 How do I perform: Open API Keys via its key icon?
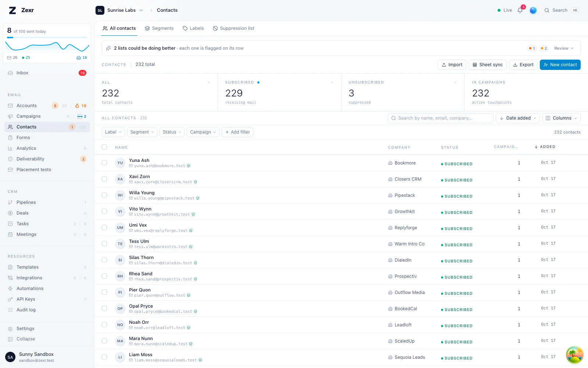coord(10,299)
